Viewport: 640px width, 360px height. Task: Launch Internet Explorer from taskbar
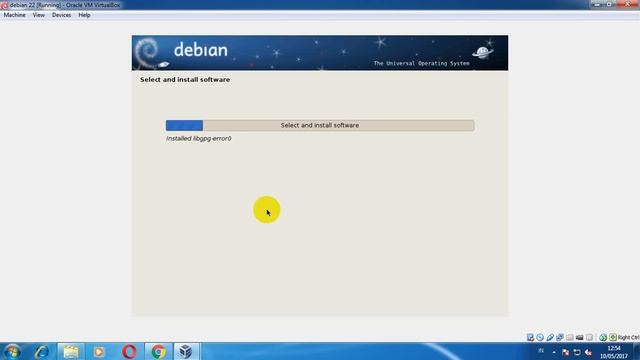click(x=41, y=351)
